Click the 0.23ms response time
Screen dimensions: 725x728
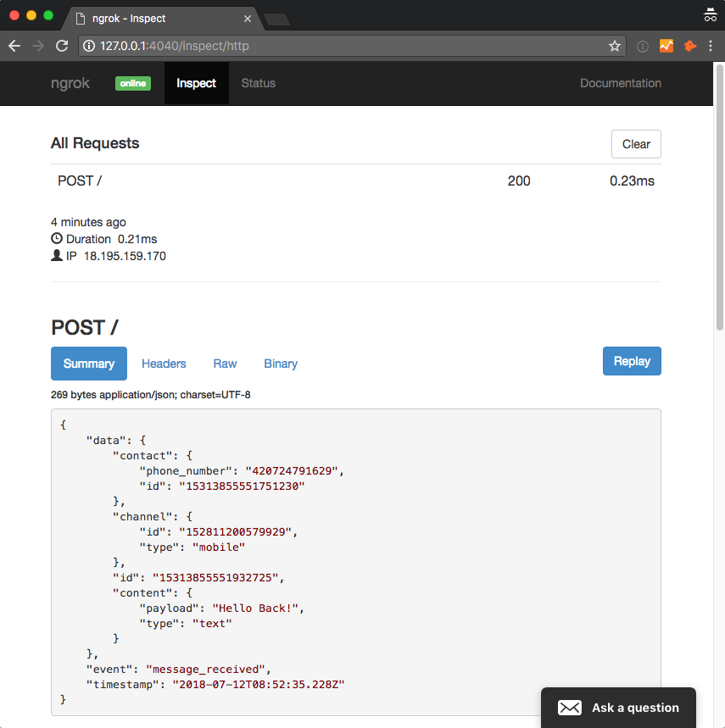pyautogui.click(x=632, y=181)
